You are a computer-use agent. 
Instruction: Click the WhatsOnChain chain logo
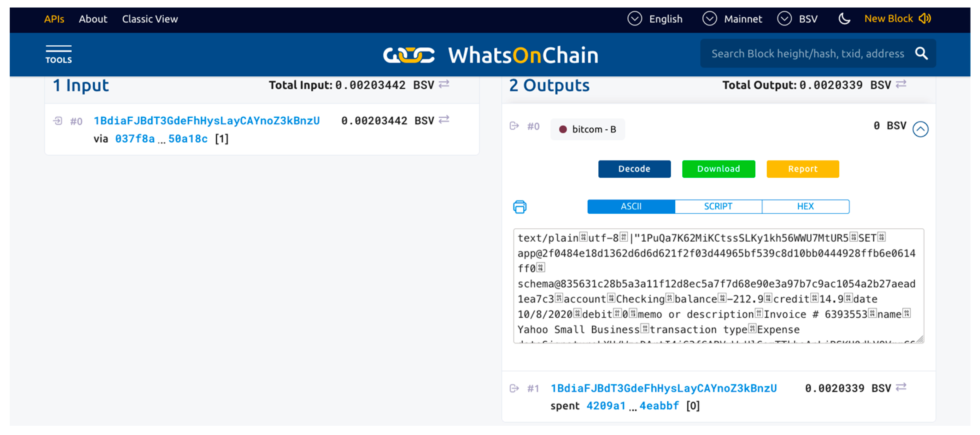(408, 55)
